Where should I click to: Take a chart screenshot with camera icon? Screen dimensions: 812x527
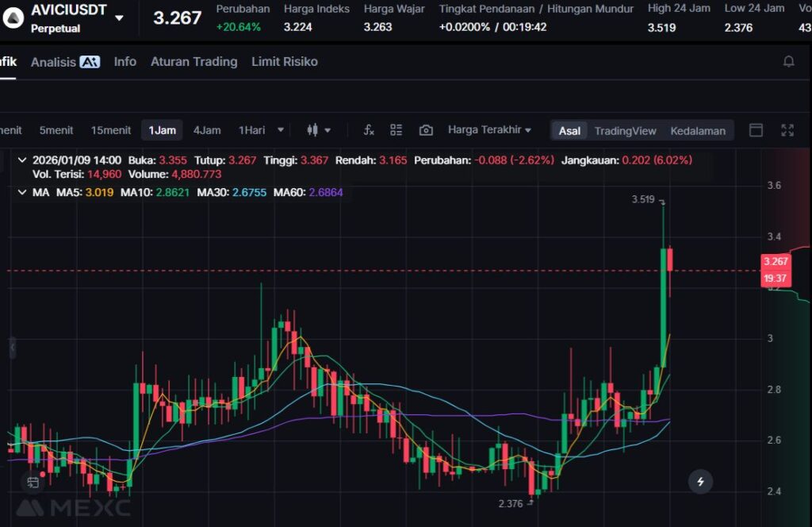[x=426, y=130]
